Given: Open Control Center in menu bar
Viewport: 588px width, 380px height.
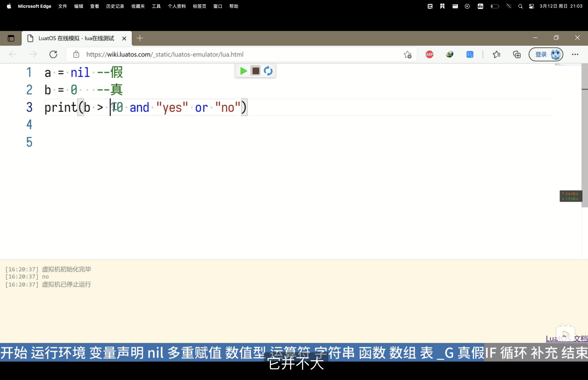Looking at the screenshot, I should (x=531, y=6).
